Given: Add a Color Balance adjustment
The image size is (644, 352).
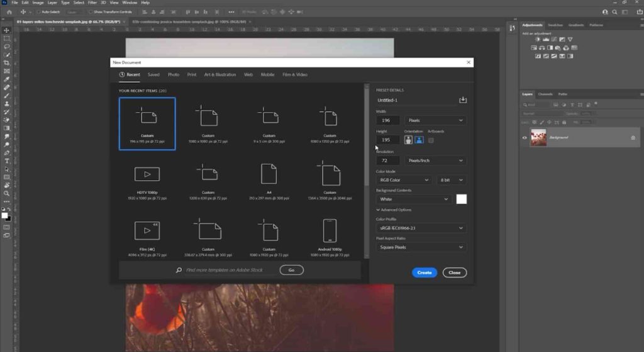Looking at the screenshot, I should [541, 48].
